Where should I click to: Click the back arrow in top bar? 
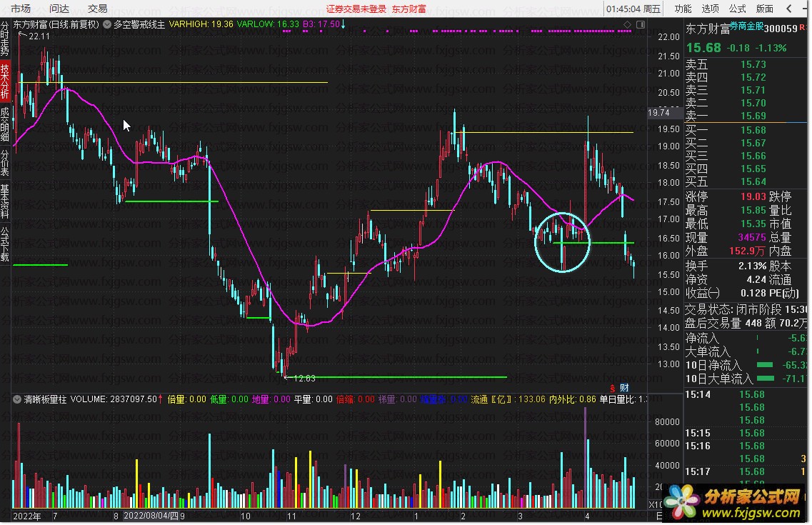coord(788,9)
